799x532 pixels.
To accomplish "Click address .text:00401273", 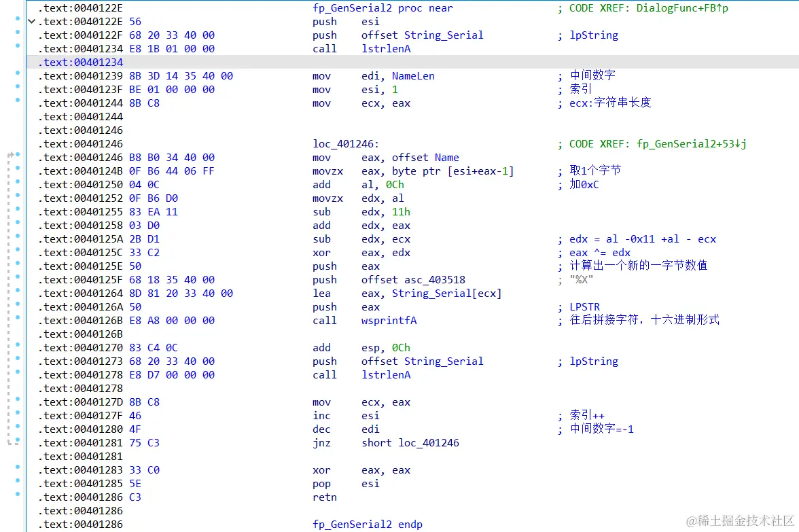I will (x=81, y=361).
